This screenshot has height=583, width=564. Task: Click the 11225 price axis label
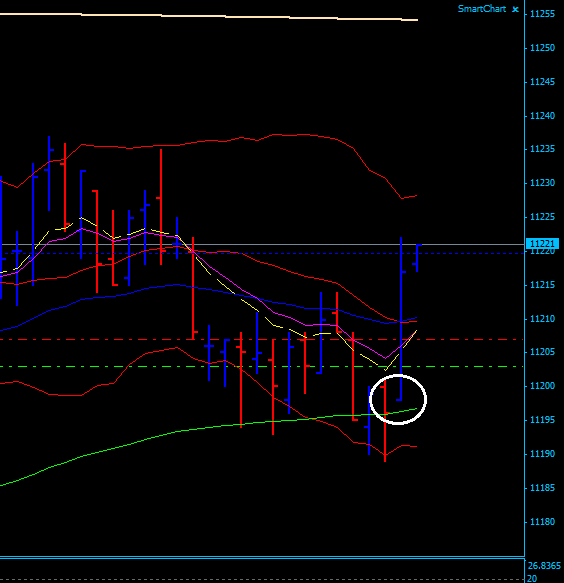[x=542, y=217]
